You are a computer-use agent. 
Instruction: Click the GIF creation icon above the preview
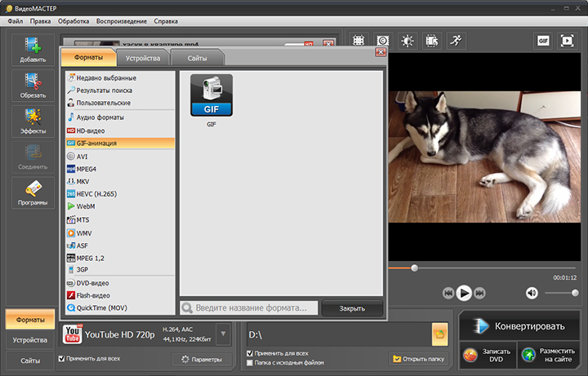tap(543, 41)
